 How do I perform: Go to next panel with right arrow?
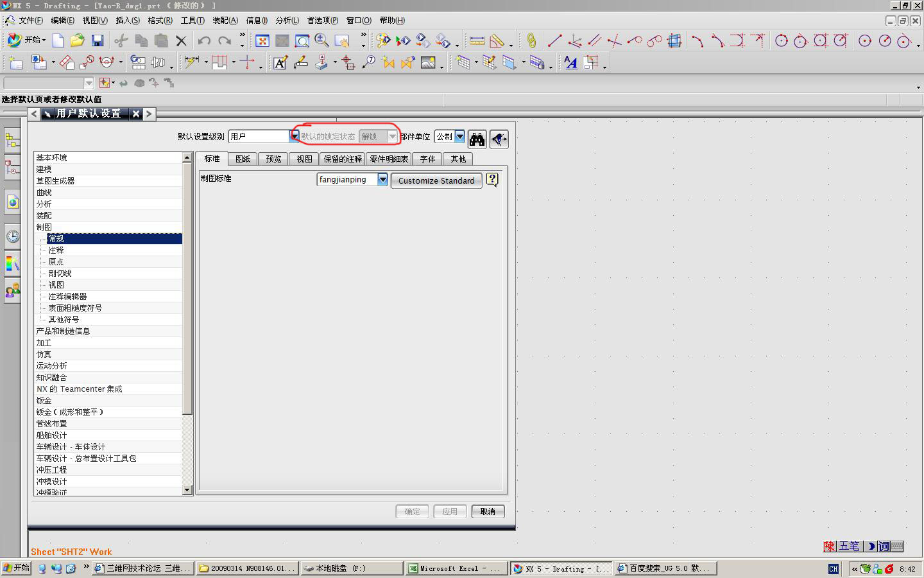click(x=149, y=114)
